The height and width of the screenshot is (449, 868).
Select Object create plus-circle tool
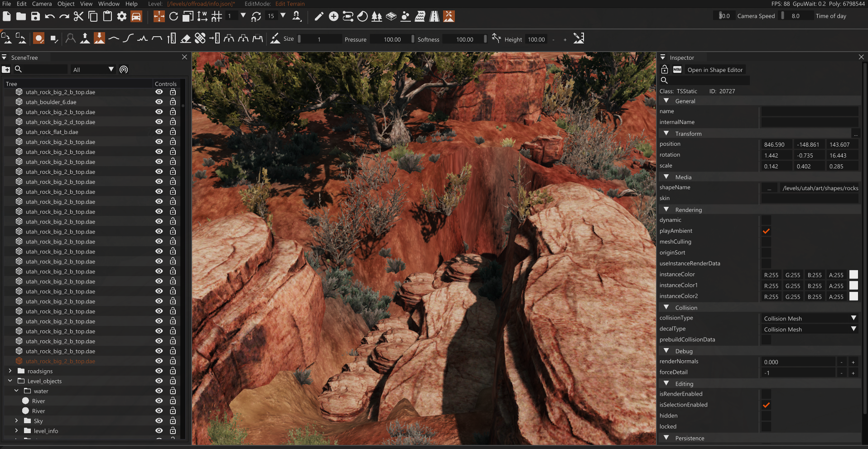pos(333,16)
